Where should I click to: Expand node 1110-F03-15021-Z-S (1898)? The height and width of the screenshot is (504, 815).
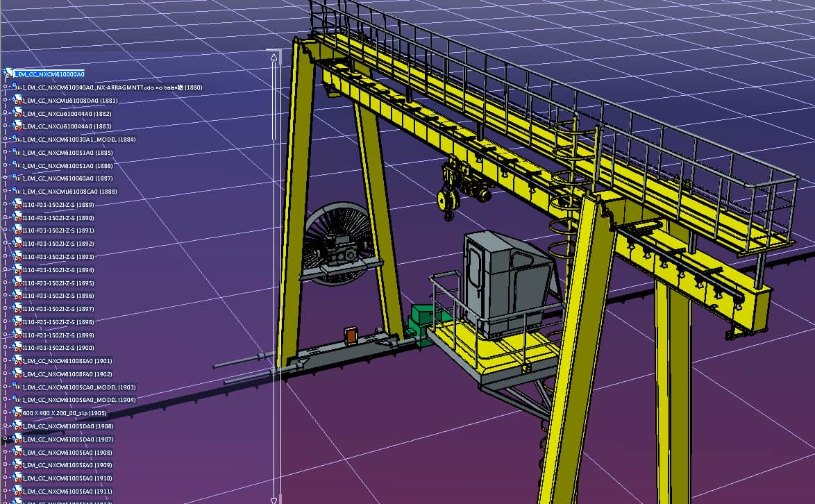tap(5, 321)
